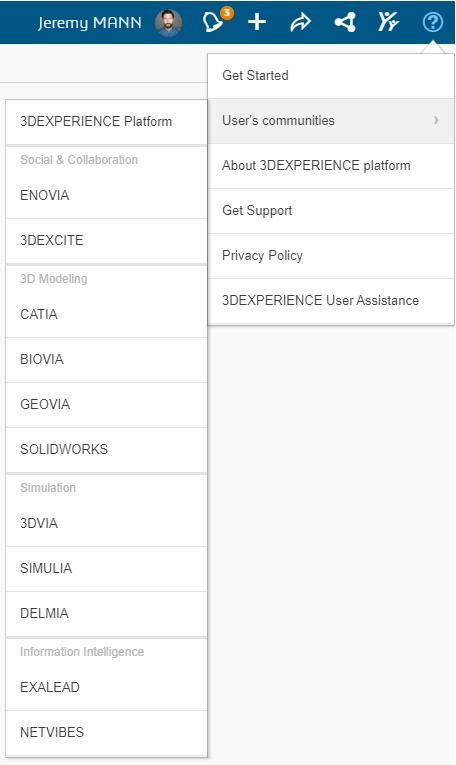Screen dimensions: 456x765
Task: Open the network connections icon
Action: click(x=345, y=22)
